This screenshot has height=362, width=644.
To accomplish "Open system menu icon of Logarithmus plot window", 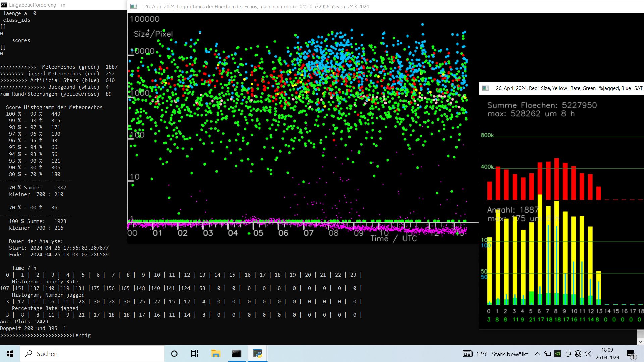I will tap(133, 6).
